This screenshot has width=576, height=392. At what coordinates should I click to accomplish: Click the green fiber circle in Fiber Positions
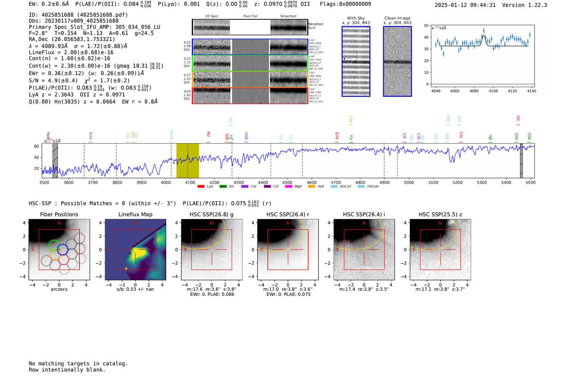(x=54, y=246)
